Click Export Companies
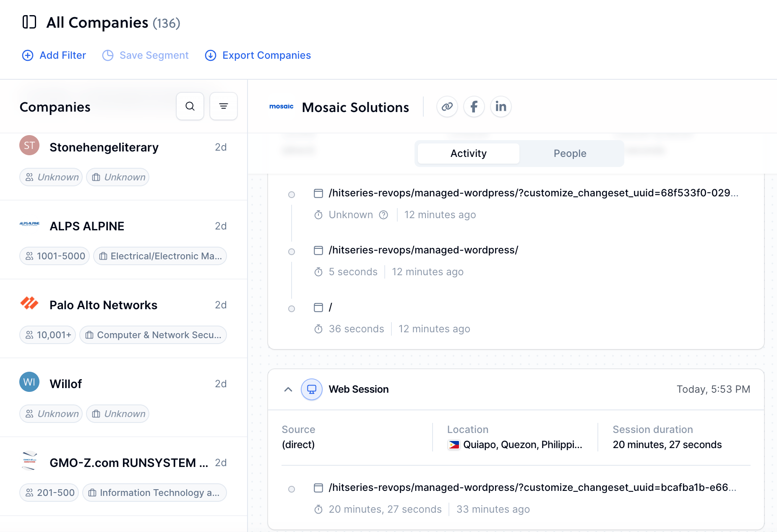The width and height of the screenshot is (777, 532). coord(258,55)
